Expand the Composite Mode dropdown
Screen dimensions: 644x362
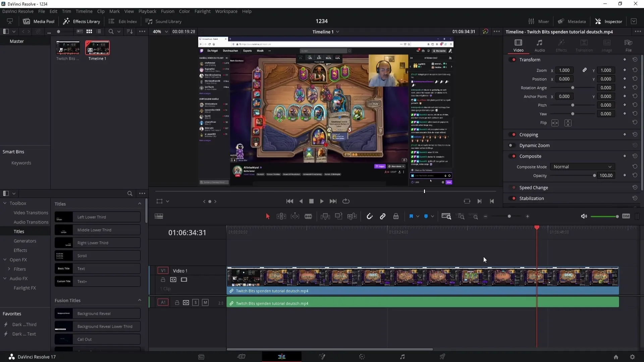point(582,167)
